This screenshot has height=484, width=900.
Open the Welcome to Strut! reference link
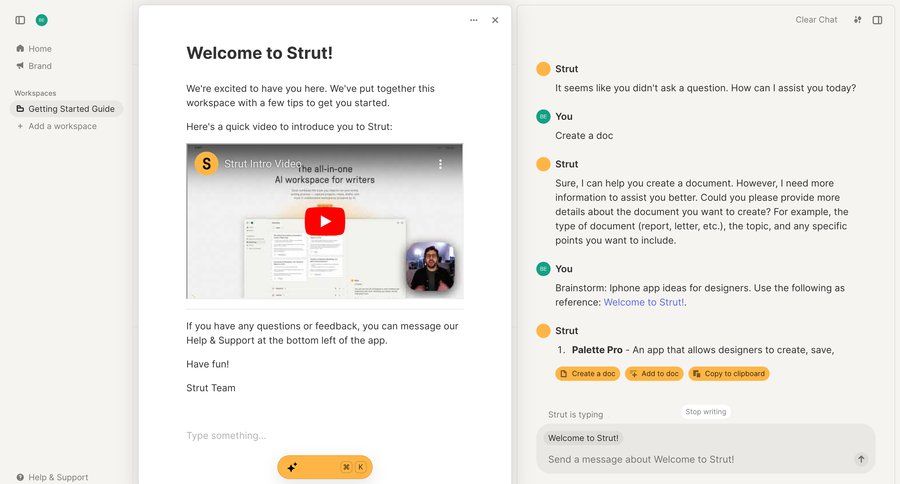click(x=643, y=302)
